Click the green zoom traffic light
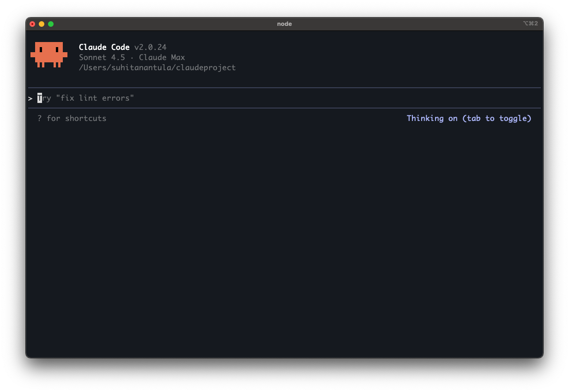This screenshot has width=569, height=392. pyautogui.click(x=51, y=24)
